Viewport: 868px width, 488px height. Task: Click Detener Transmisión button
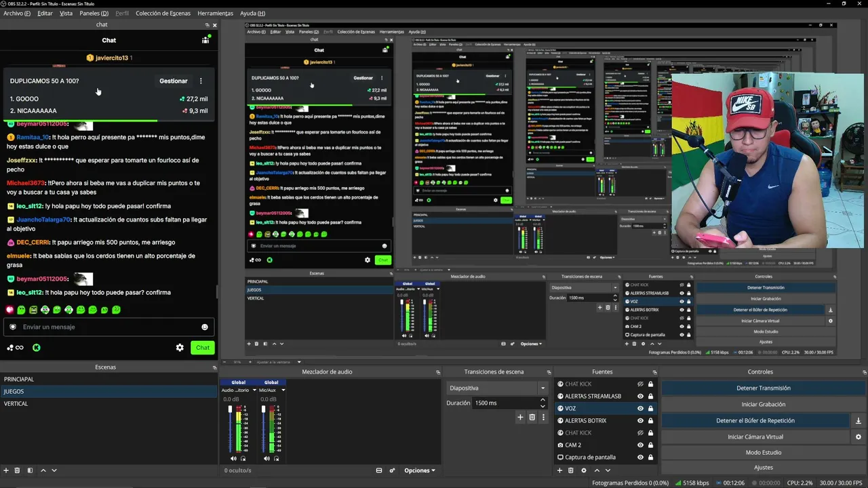click(764, 388)
